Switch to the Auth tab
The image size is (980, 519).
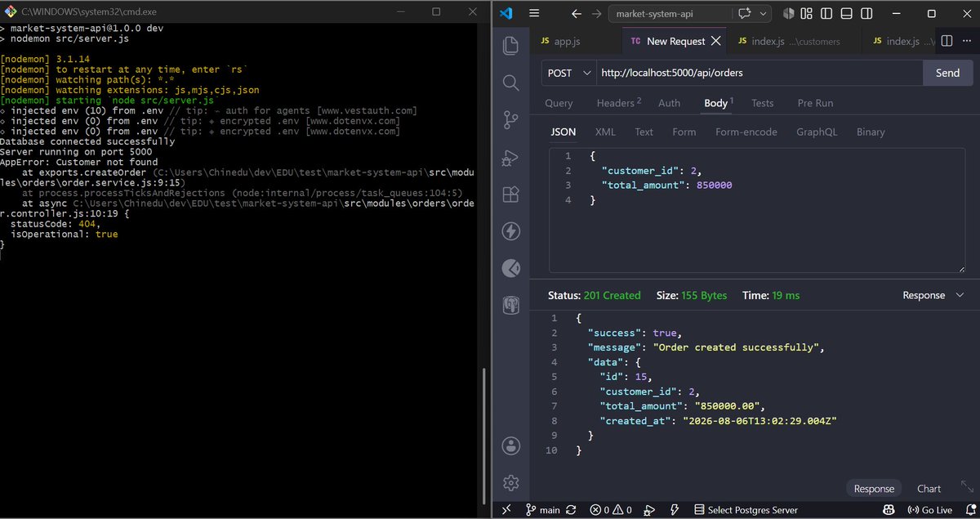669,103
